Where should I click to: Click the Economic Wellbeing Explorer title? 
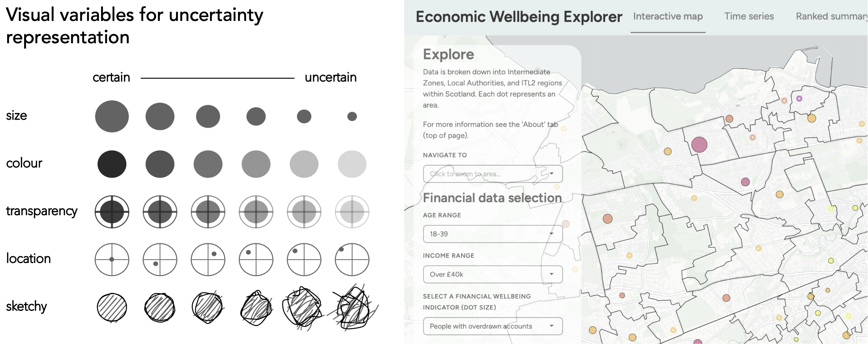[519, 17]
